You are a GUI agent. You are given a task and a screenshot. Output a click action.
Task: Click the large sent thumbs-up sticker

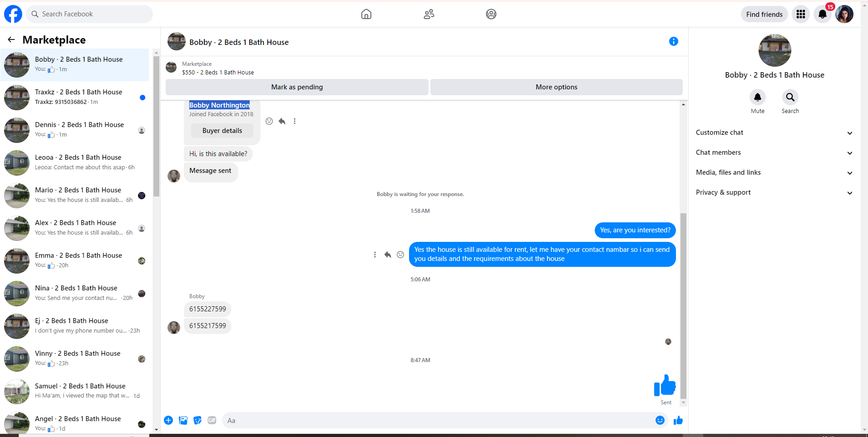point(665,385)
